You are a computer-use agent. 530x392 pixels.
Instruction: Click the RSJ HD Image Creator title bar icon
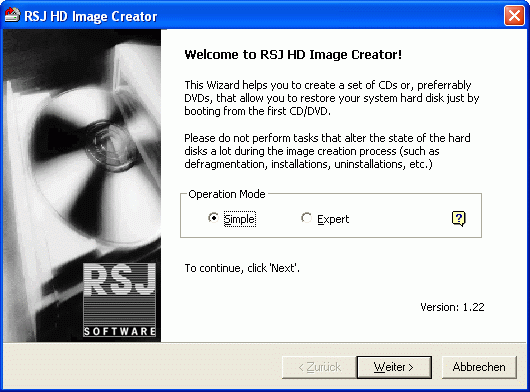click(x=13, y=16)
